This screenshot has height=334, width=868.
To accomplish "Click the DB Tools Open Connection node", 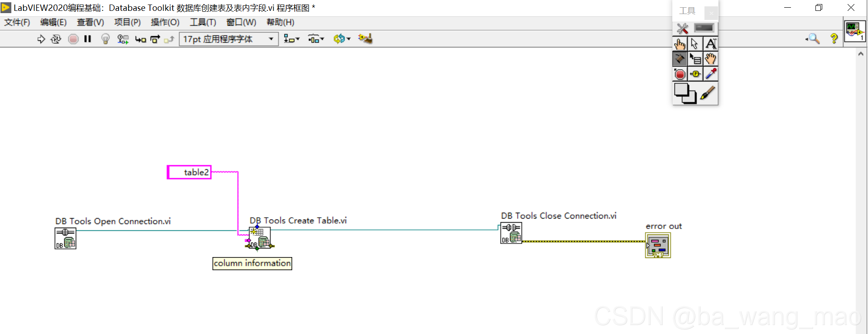I will (x=66, y=239).
